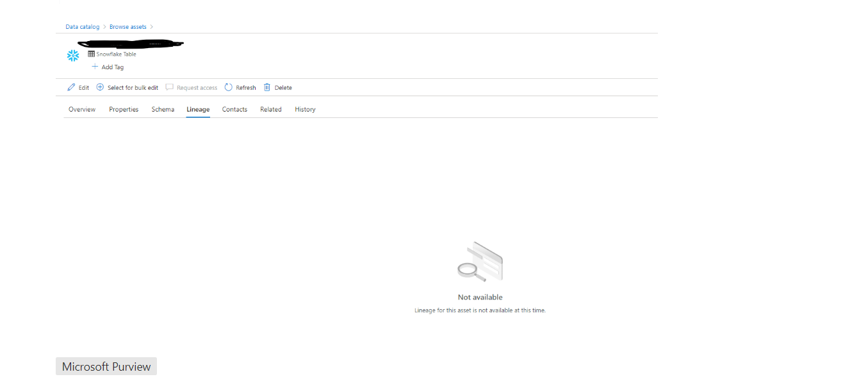Click the Snowflake logo icon
Screen dimensions: 868x388
pos(73,56)
